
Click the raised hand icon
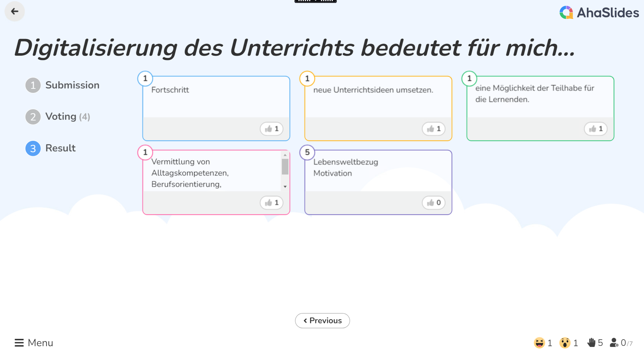point(591,343)
